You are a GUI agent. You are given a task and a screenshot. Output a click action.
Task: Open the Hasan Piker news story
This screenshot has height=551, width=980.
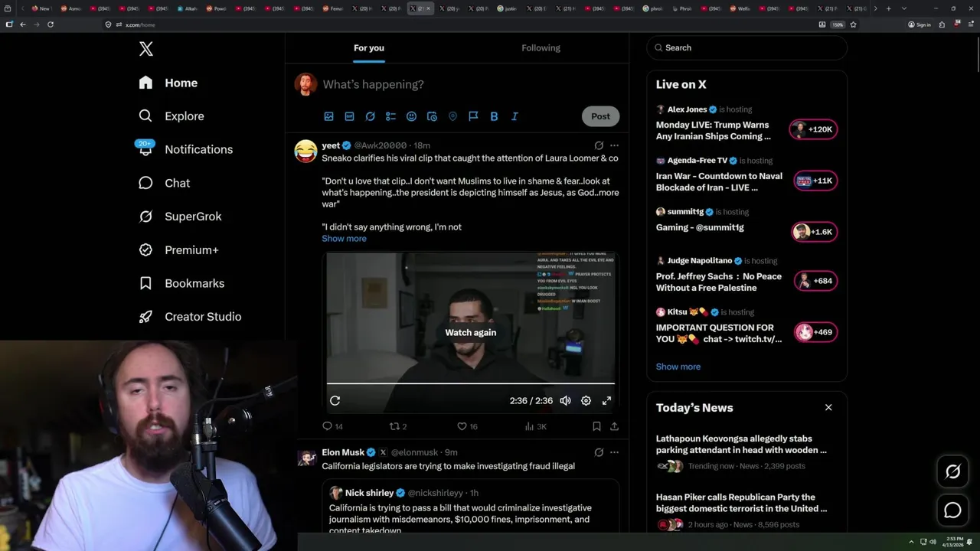[746, 511]
